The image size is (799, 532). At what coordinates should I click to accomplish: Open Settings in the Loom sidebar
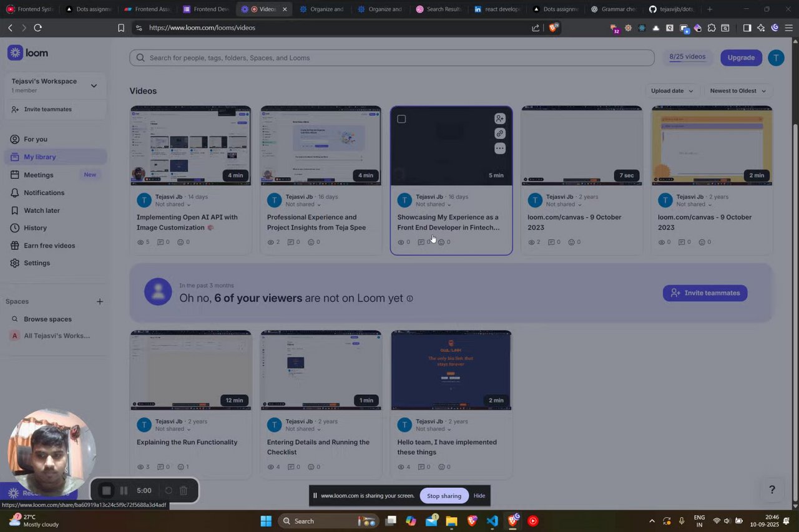click(56, 263)
